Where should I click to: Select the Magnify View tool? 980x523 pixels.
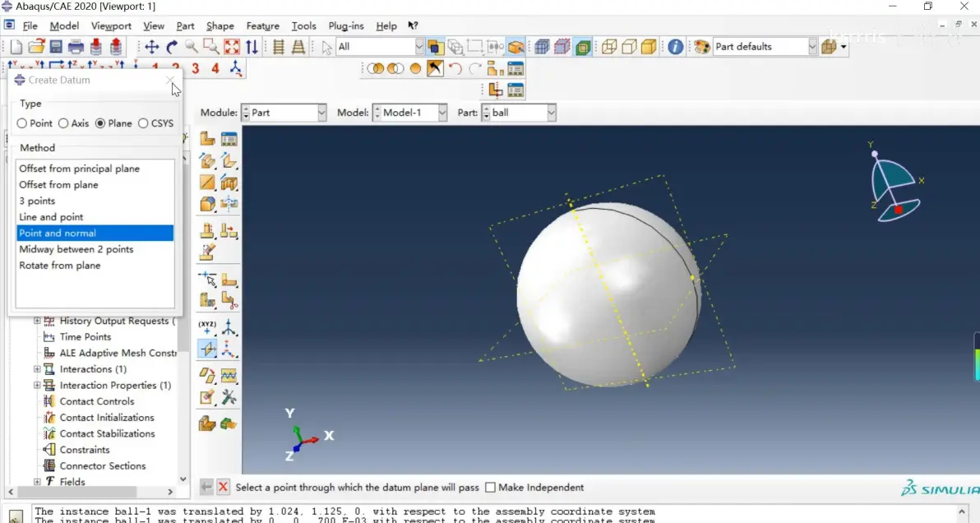click(192, 47)
